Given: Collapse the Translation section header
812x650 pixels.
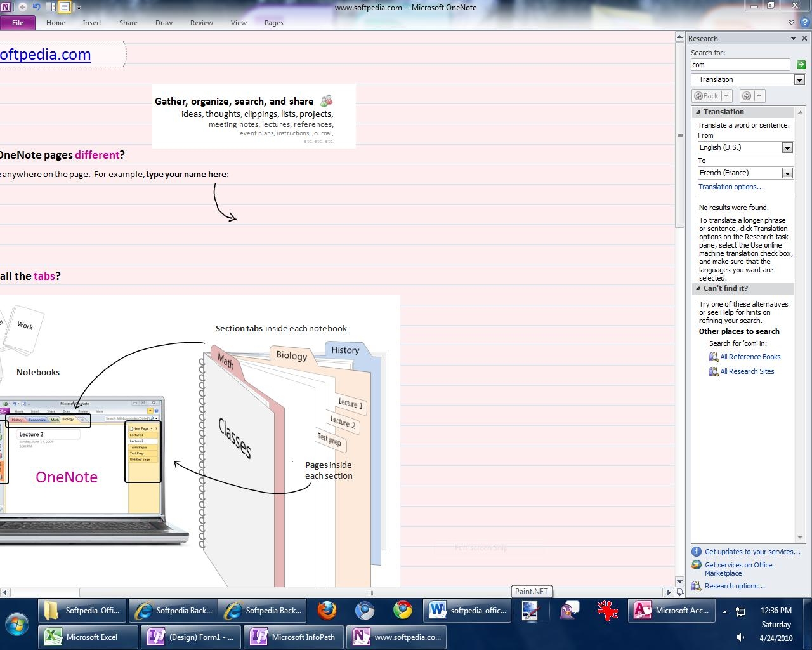Looking at the screenshot, I should (698, 112).
